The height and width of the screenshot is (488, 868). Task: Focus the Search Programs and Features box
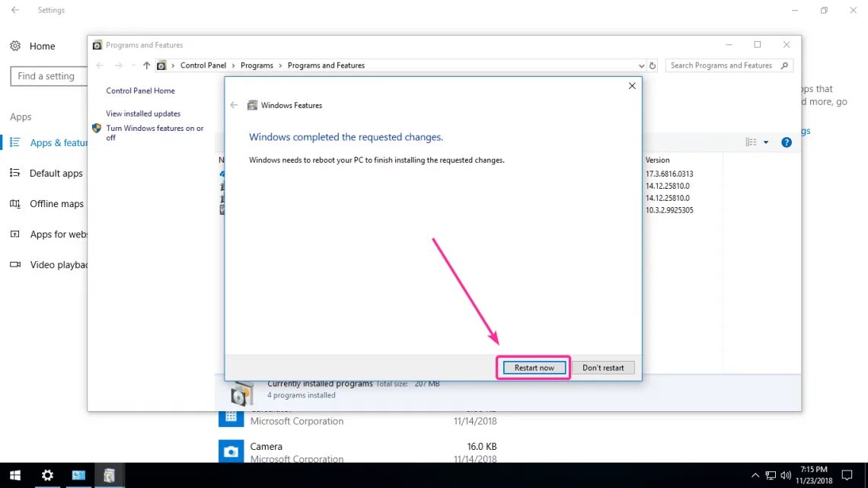click(x=729, y=65)
